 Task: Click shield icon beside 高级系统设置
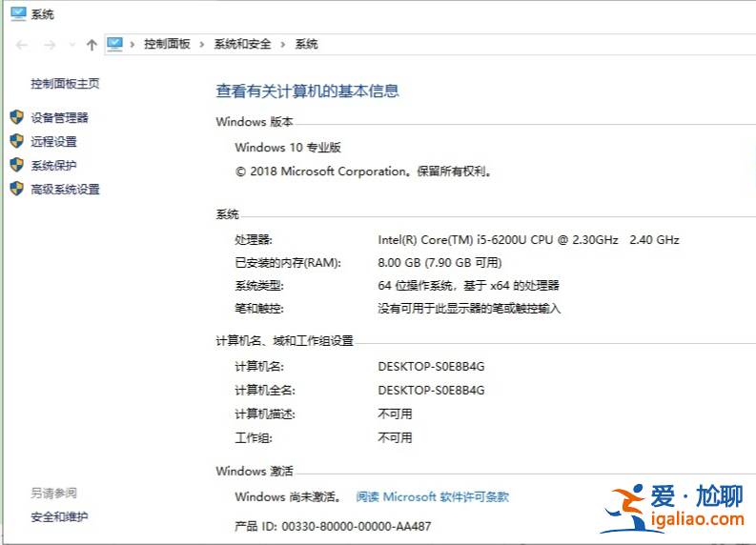tap(17, 189)
